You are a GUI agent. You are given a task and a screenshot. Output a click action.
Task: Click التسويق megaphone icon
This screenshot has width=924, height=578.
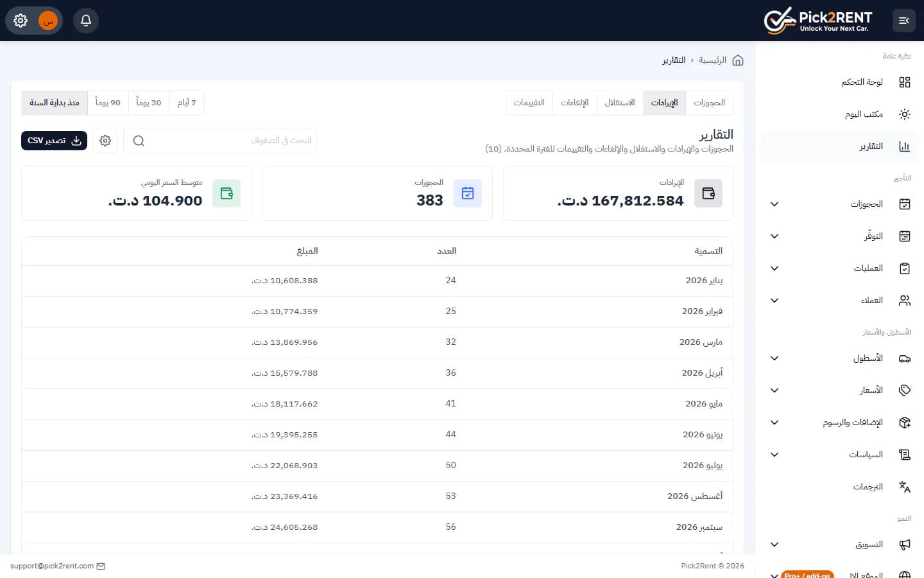pos(905,545)
